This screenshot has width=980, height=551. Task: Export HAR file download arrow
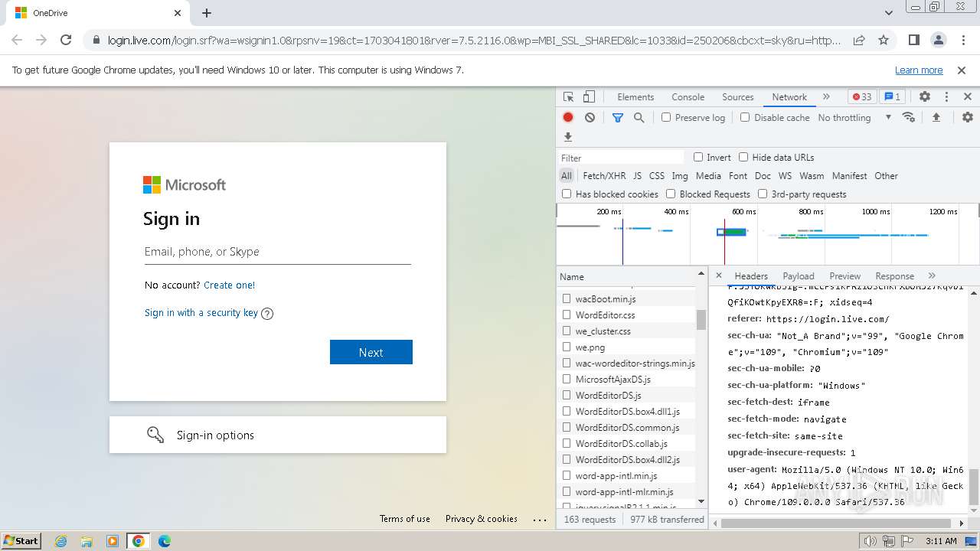pos(568,137)
